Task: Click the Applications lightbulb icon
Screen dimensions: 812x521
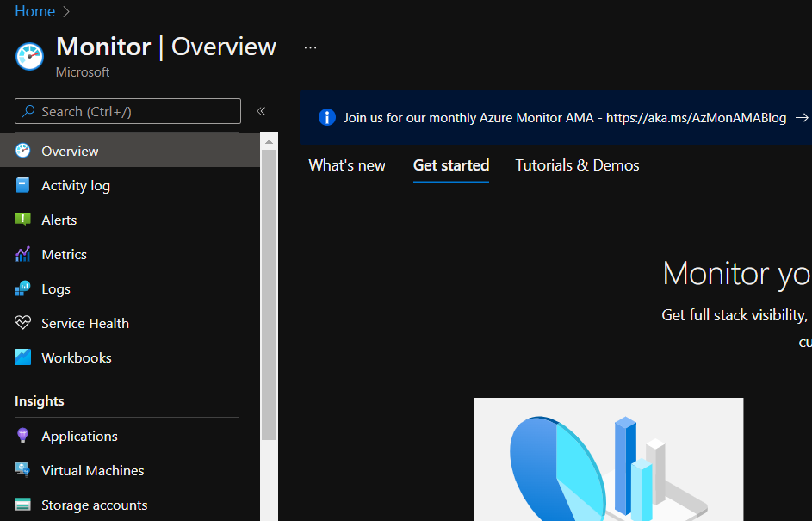Action: click(x=23, y=436)
